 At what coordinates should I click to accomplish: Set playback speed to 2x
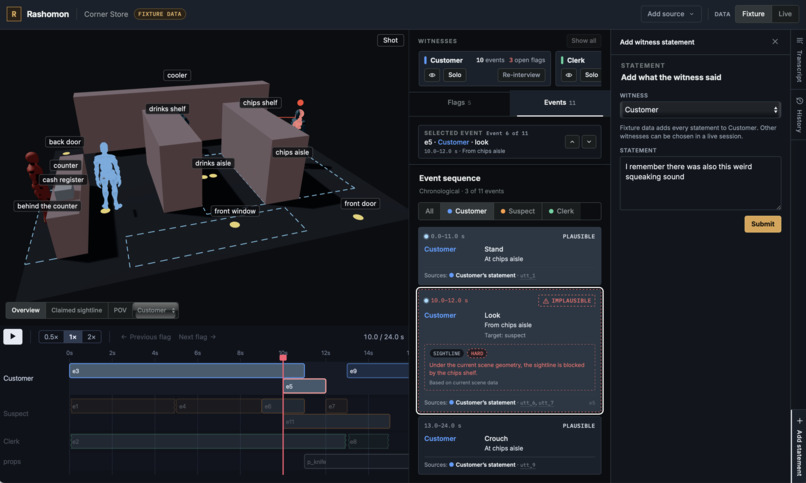91,337
